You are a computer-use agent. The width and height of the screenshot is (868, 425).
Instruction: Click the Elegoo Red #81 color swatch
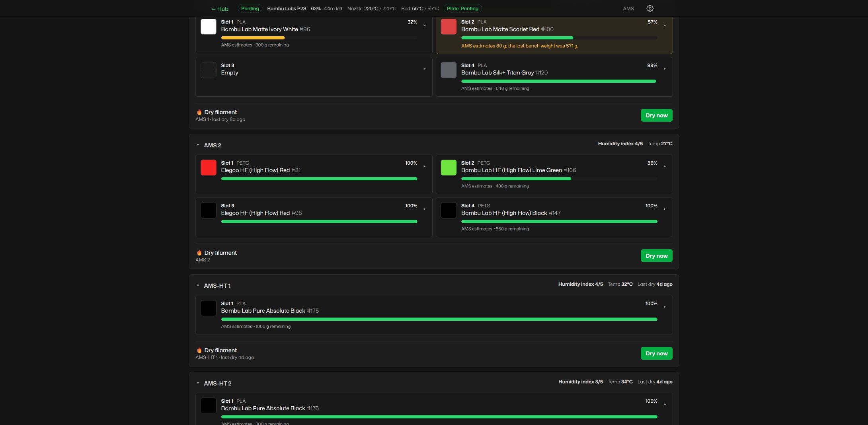coord(209,168)
